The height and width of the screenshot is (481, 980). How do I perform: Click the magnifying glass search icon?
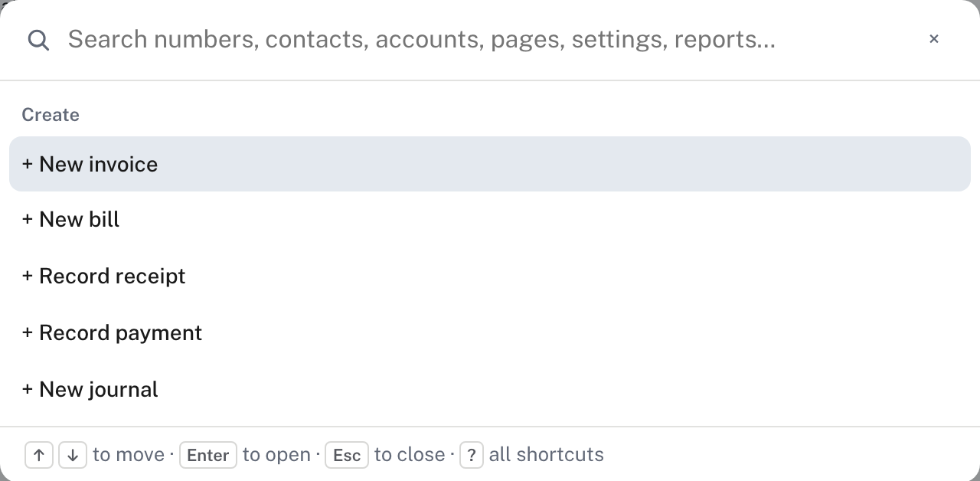pos(38,40)
